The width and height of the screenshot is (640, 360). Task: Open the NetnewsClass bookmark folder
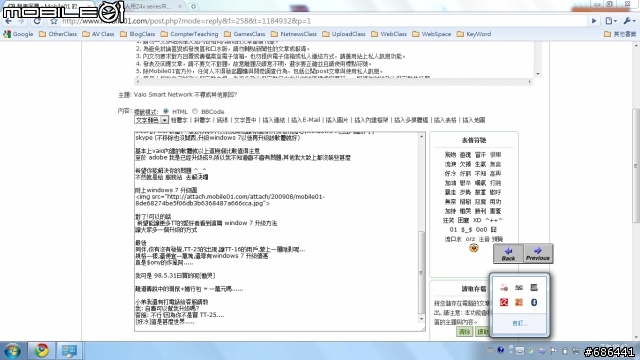click(294, 34)
